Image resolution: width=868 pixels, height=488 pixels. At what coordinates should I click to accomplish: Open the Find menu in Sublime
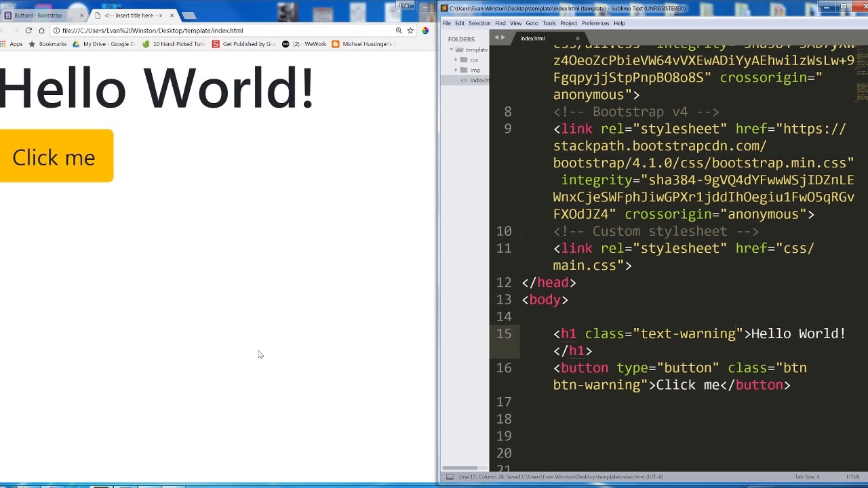(500, 23)
